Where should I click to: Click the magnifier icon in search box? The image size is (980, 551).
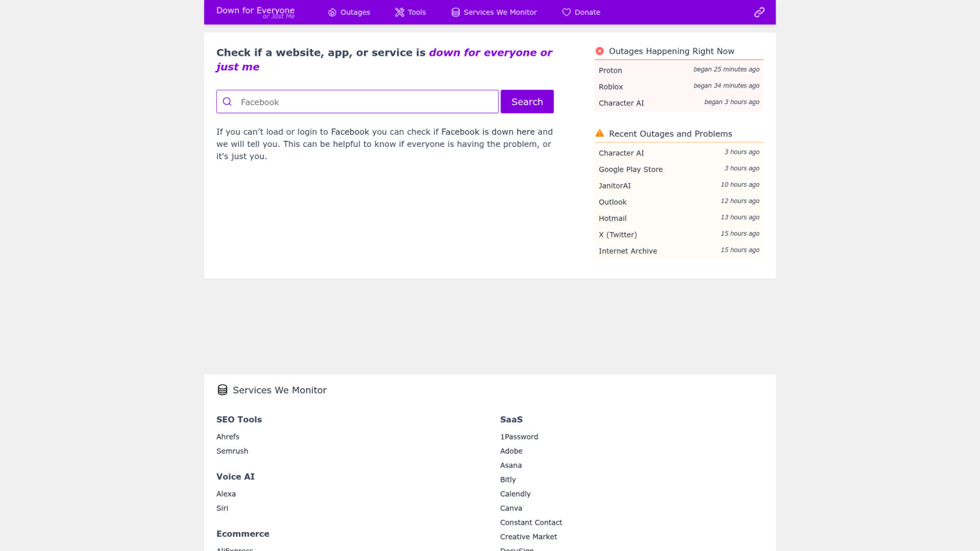[227, 102]
